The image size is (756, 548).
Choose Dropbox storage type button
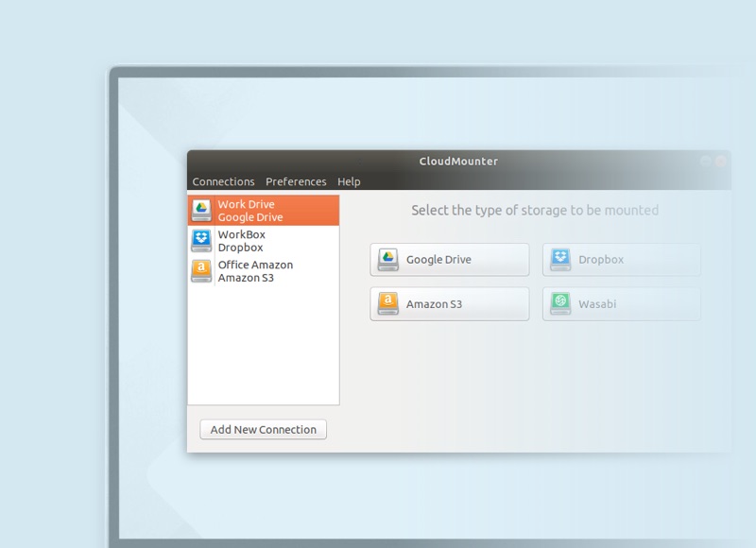622,259
